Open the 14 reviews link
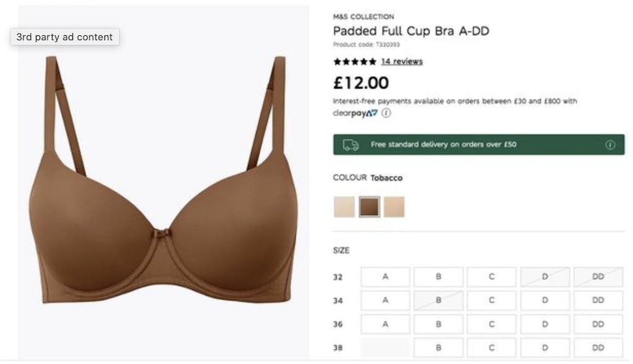 coord(402,61)
